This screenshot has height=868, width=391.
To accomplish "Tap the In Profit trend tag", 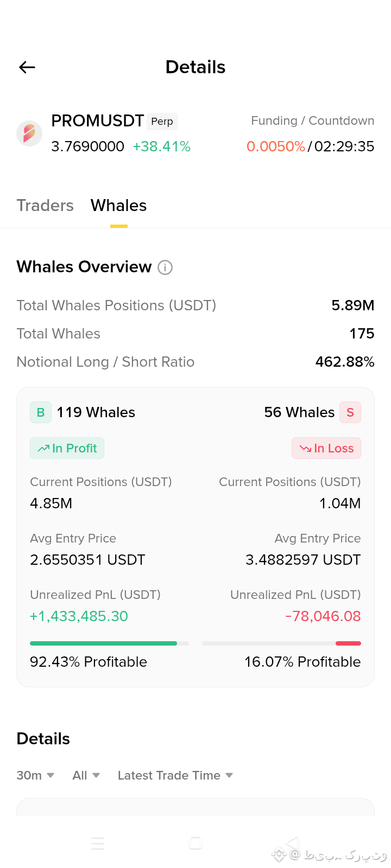I will (x=67, y=448).
